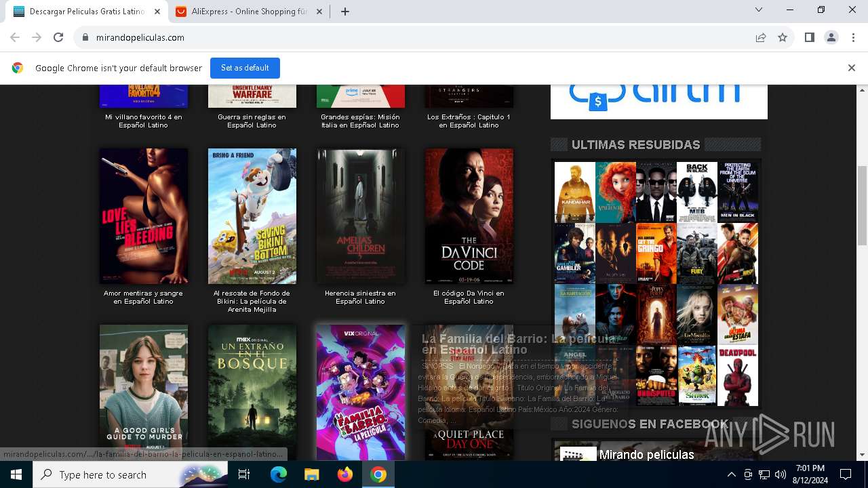The width and height of the screenshot is (868, 488).
Task: Click Los Extraños: Capitulo 1 link
Action: 469,121
